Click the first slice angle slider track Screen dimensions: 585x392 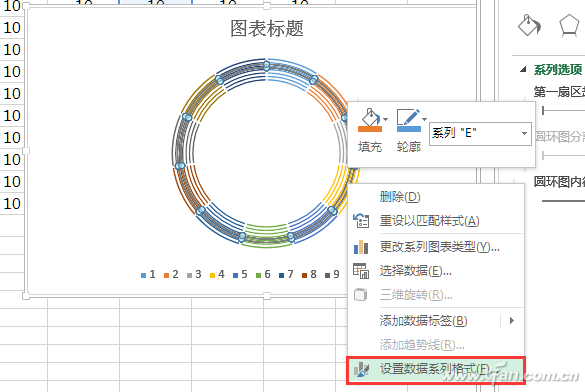(564, 110)
